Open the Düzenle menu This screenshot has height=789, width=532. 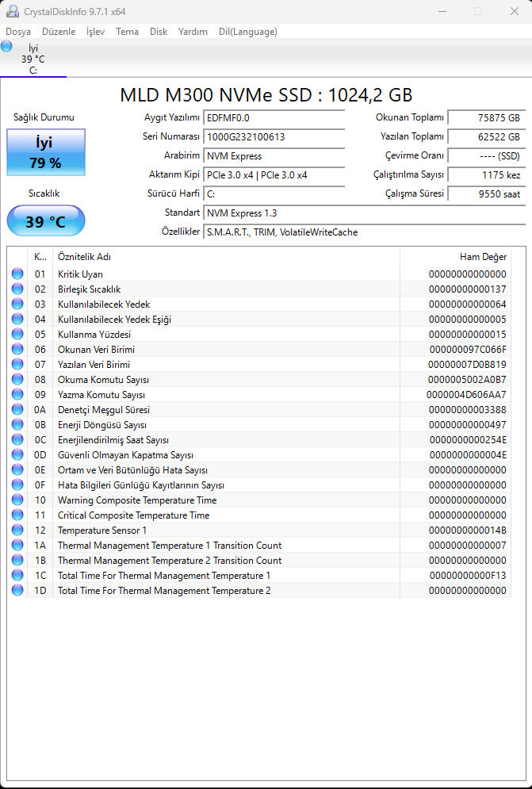59,32
